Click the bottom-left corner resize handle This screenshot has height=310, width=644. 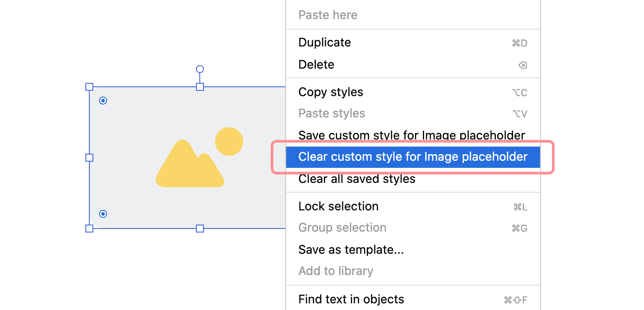click(90, 229)
